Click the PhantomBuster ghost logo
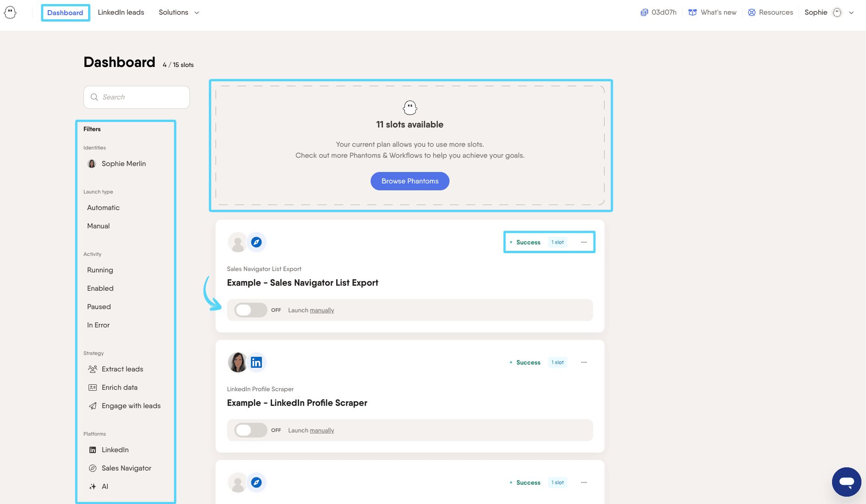866x504 pixels. (10, 12)
